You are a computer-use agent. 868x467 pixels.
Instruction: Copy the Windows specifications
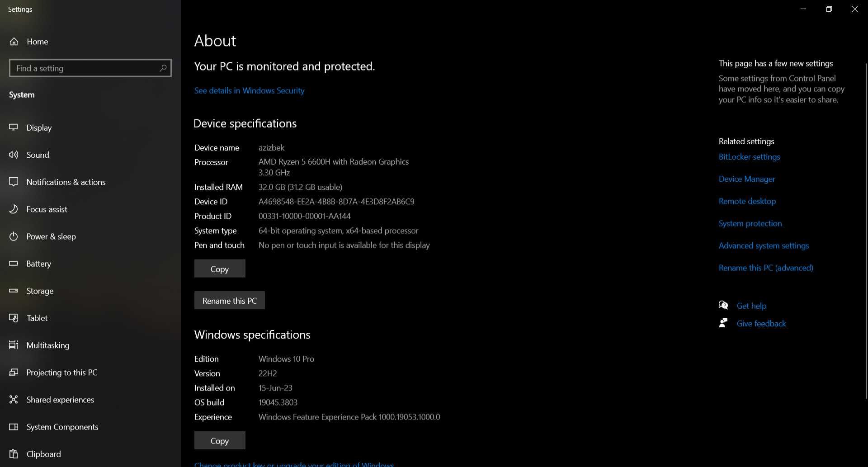point(220,440)
